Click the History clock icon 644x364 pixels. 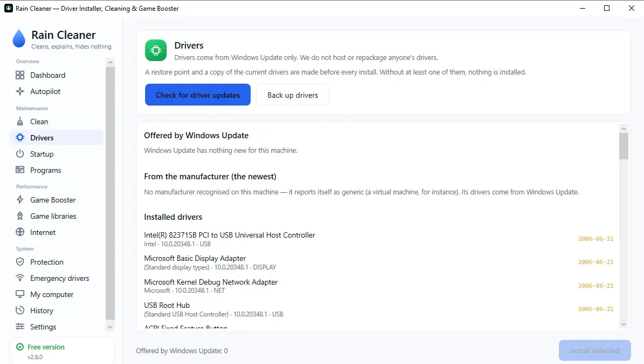[x=20, y=311]
